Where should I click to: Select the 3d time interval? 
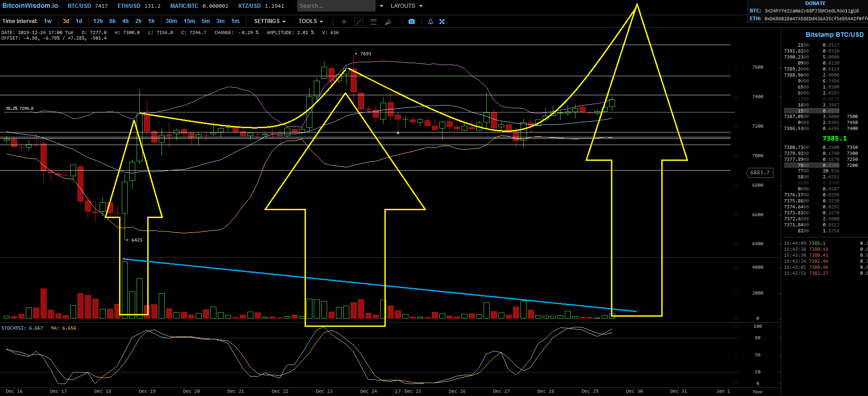[x=66, y=21]
